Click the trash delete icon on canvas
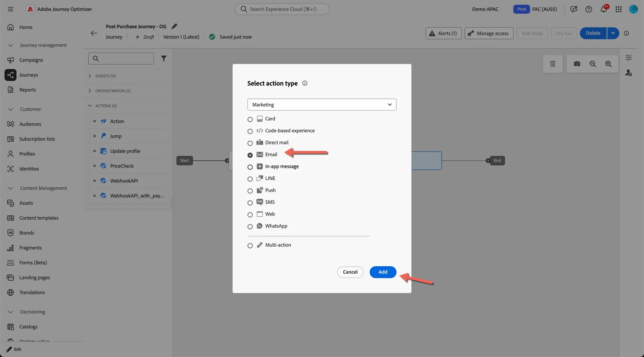The width and height of the screenshot is (644, 357). tap(553, 64)
